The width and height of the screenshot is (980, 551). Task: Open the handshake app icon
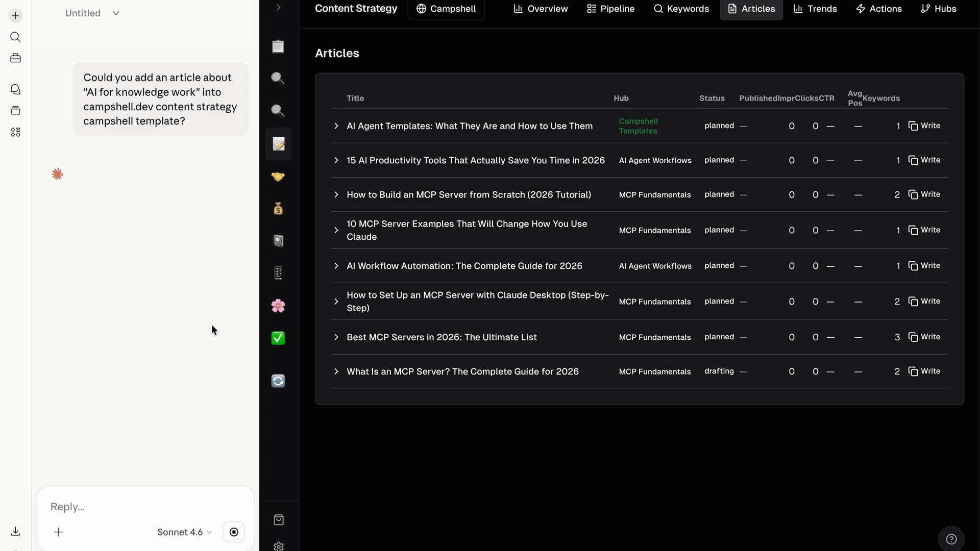(x=278, y=177)
